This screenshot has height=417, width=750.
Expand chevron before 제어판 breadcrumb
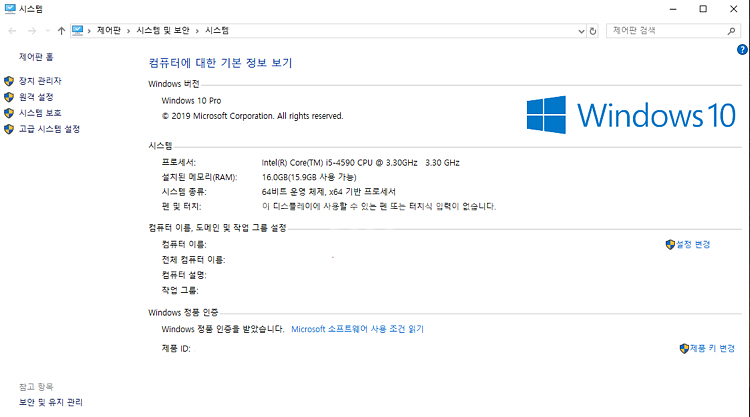[89, 31]
